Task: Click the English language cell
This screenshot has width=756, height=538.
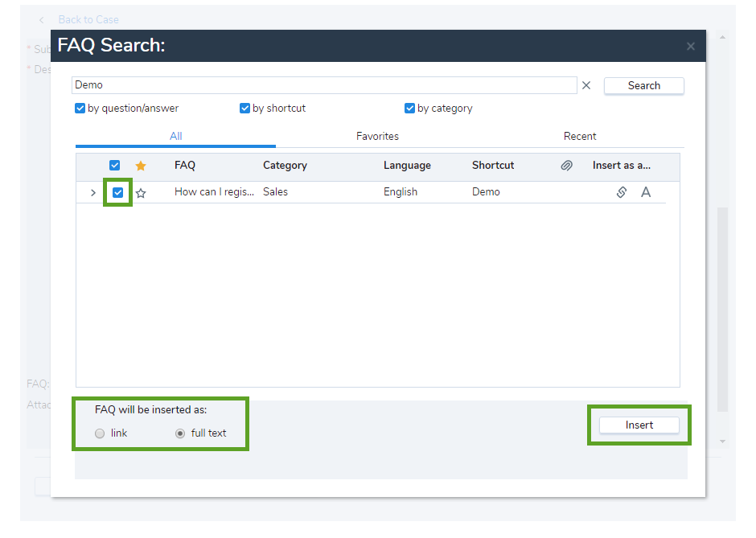Action: 401,192
